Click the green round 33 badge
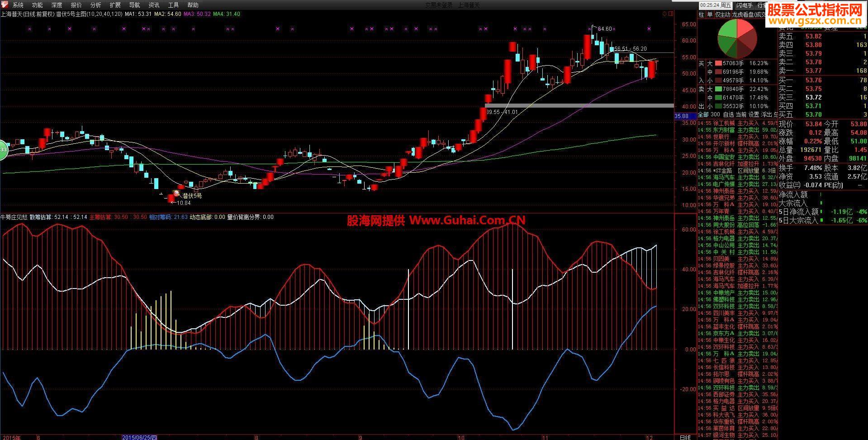 click(x=3, y=150)
